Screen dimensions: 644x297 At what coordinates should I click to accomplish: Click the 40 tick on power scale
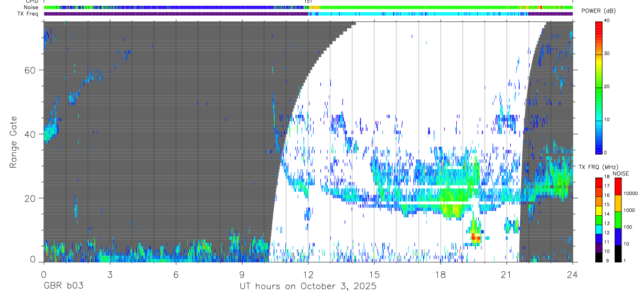pos(607,21)
